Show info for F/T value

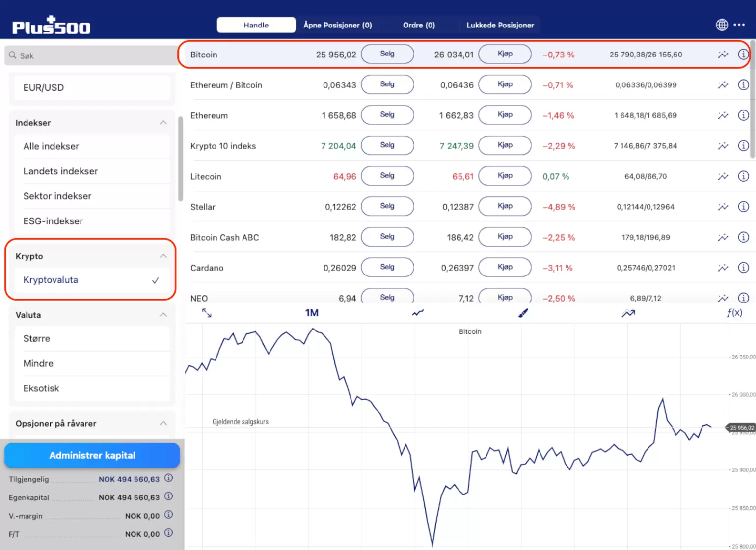168,533
